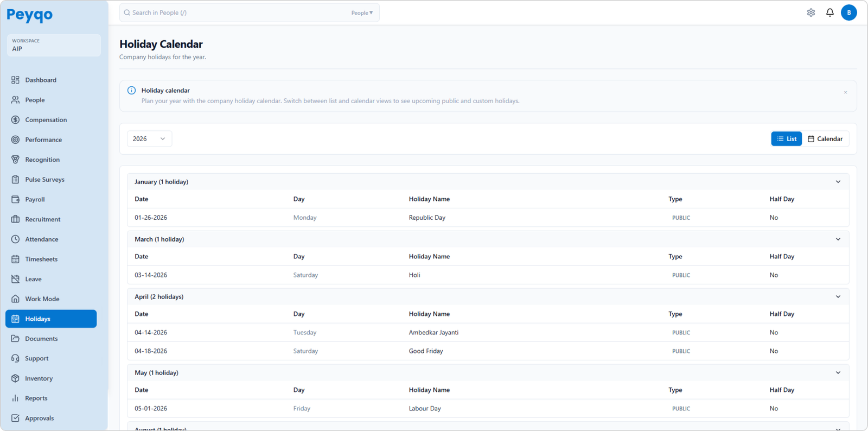Open settings via the gear icon
The image size is (868, 431).
(811, 12)
